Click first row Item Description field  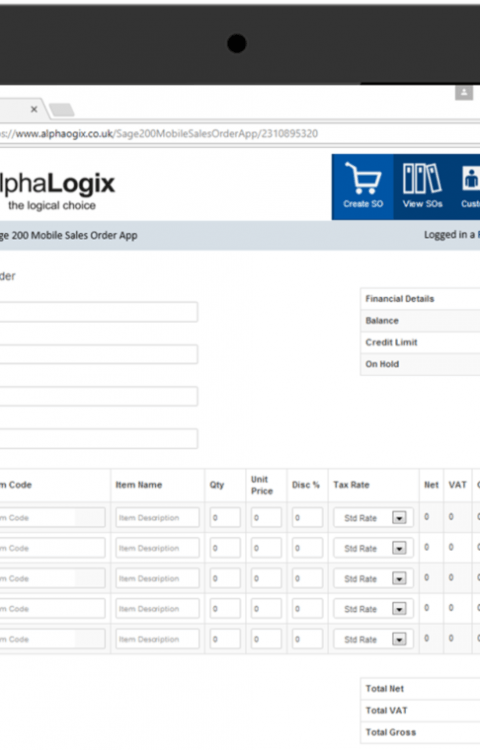157,518
